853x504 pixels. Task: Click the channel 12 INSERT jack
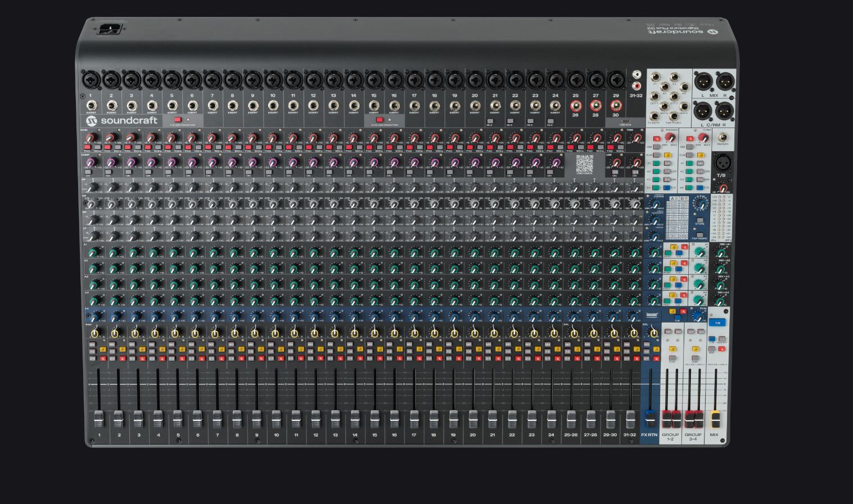tap(313, 105)
